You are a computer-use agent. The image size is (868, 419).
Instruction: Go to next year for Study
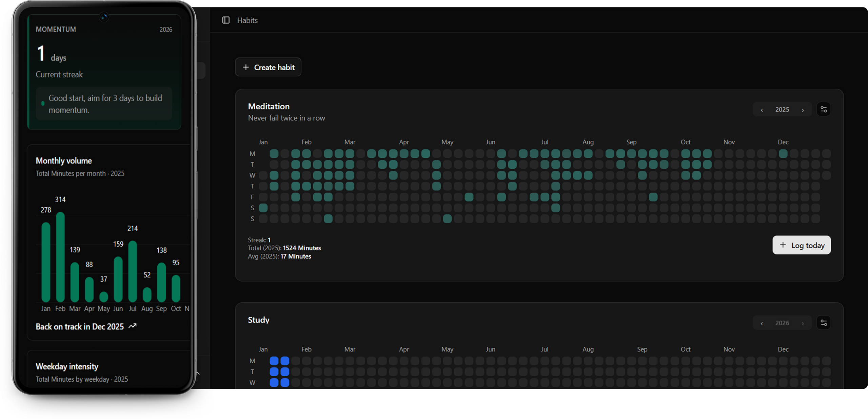click(803, 323)
